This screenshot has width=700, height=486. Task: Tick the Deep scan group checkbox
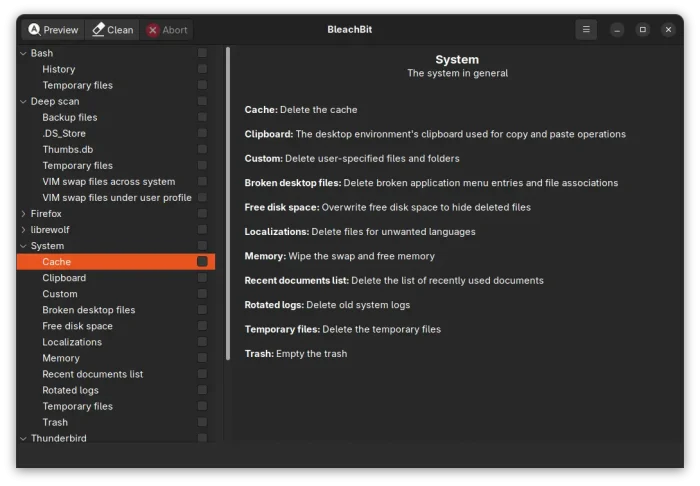pos(202,101)
